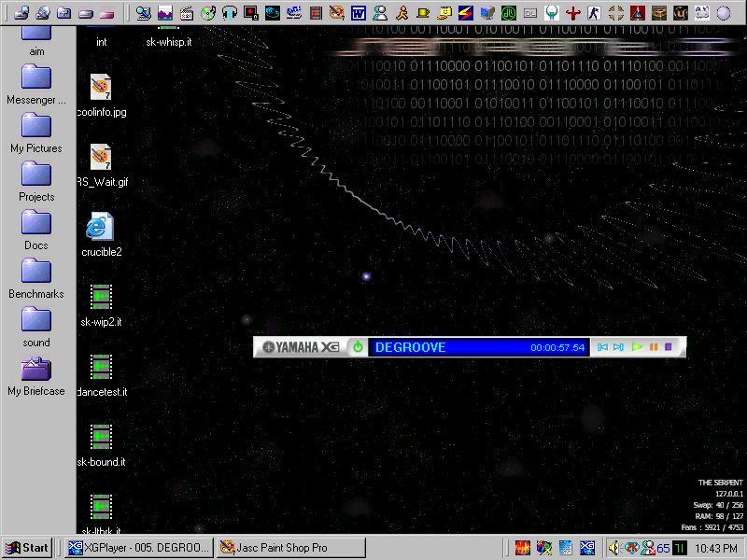Skip to the previous track in XGPlayer

tap(603, 347)
